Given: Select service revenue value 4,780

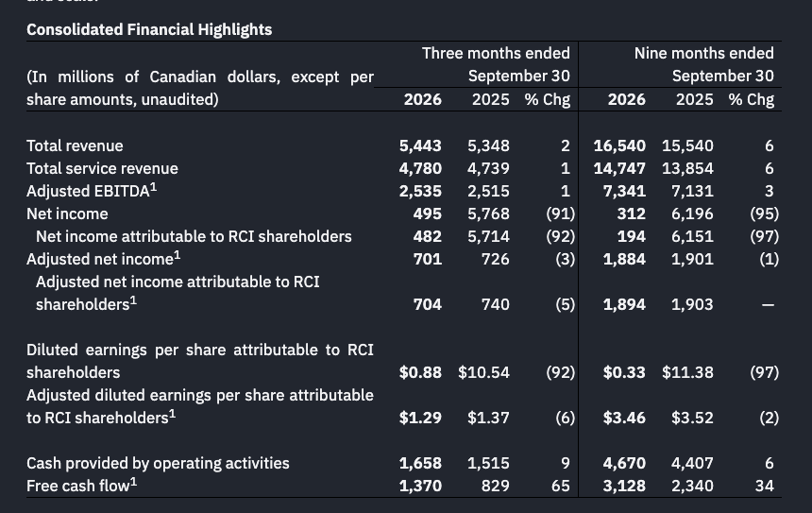Looking at the screenshot, I should pos(420,168).
